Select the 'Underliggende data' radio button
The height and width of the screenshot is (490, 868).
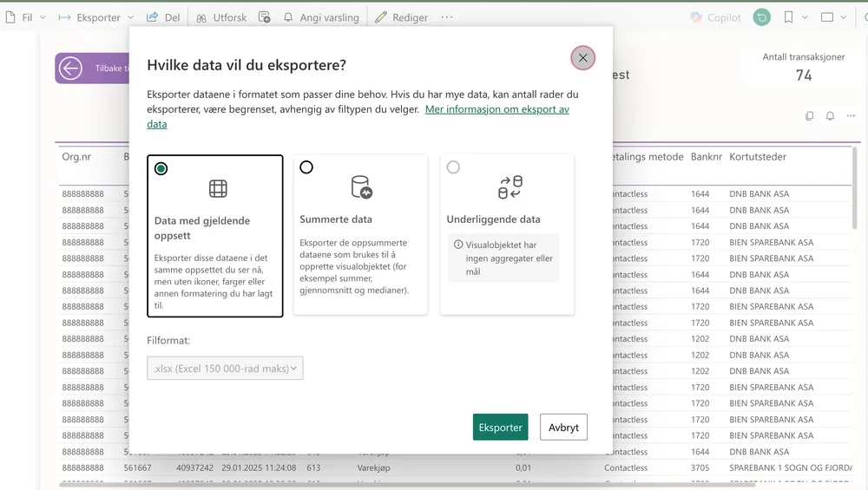453,167
